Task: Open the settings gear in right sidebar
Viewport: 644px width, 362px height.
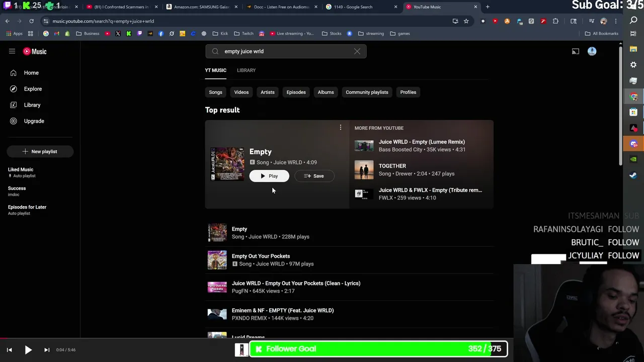Action: coord(633,65)
